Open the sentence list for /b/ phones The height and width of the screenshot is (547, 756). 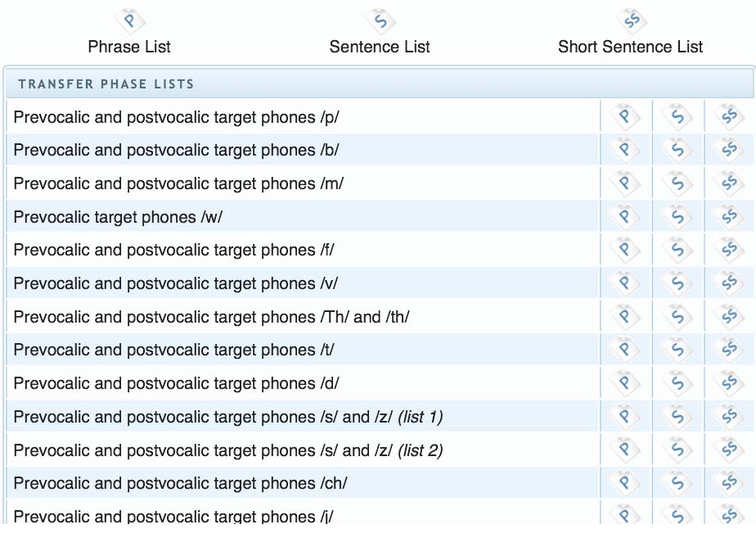pos(677,150)
